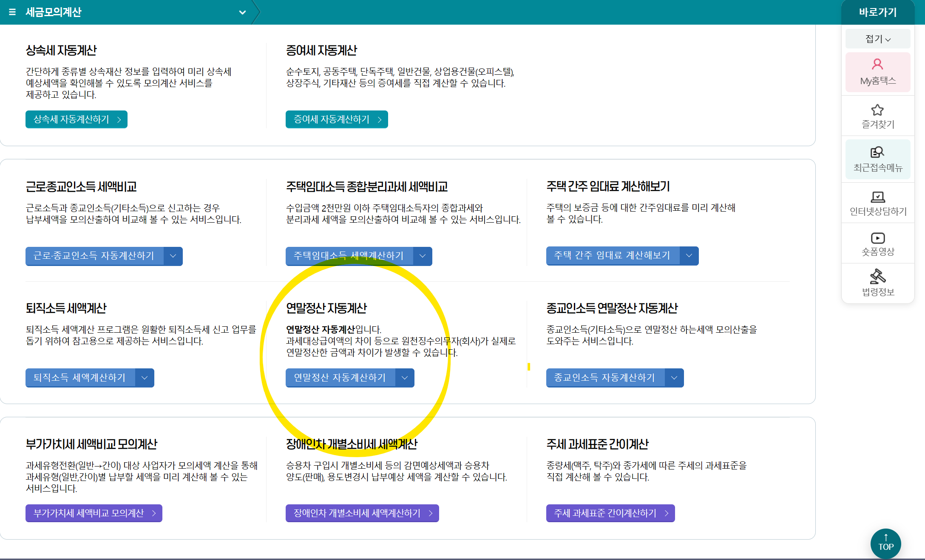Expand arrow beside 연말정산 자동계산하기

click(x=405, y=378)
